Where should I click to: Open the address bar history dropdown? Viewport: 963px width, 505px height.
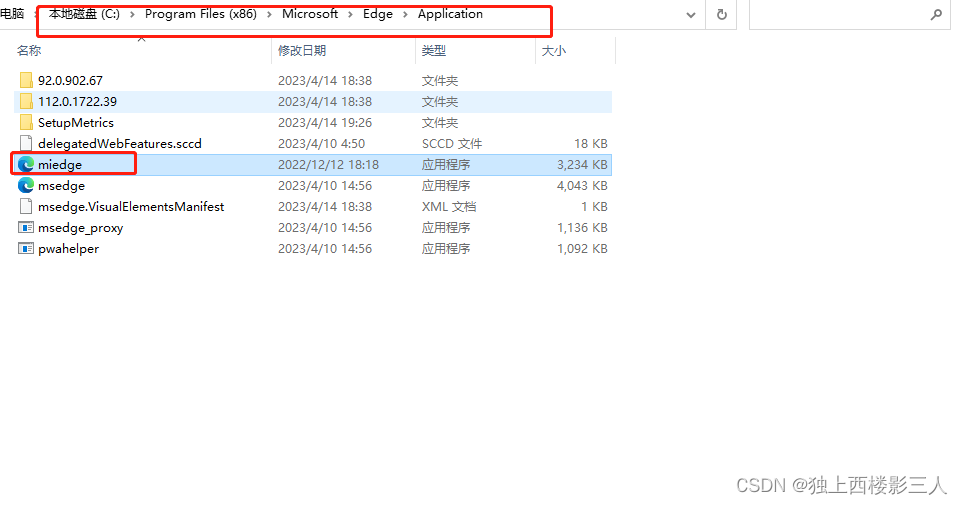pyautogui.click(x=691, y=15)
